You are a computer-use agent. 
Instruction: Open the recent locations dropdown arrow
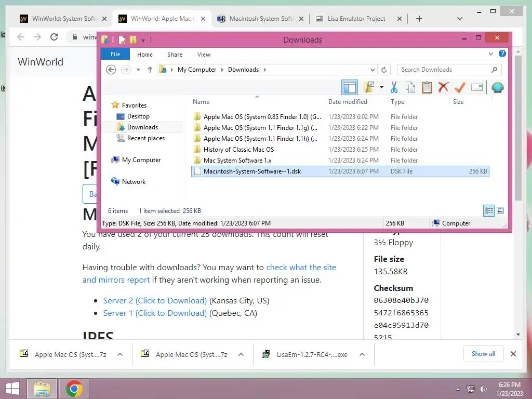pyautogui.click(x=138, y=70)
